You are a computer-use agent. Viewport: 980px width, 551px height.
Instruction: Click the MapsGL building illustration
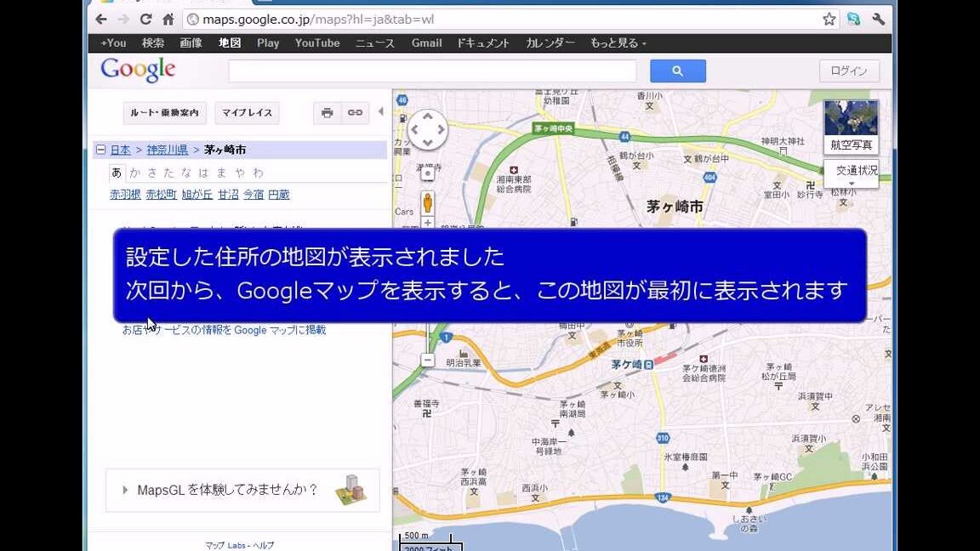point(351,490)
